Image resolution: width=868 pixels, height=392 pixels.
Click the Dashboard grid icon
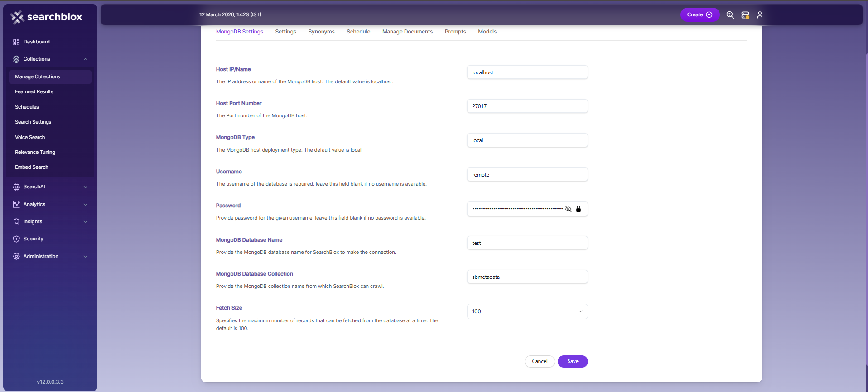click(16, 42)
